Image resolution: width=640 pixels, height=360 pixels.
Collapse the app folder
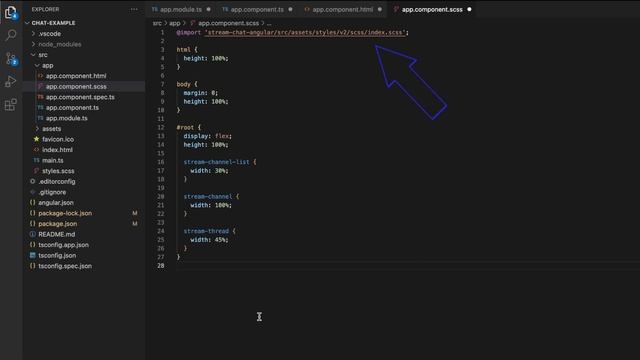click(37, 65)
